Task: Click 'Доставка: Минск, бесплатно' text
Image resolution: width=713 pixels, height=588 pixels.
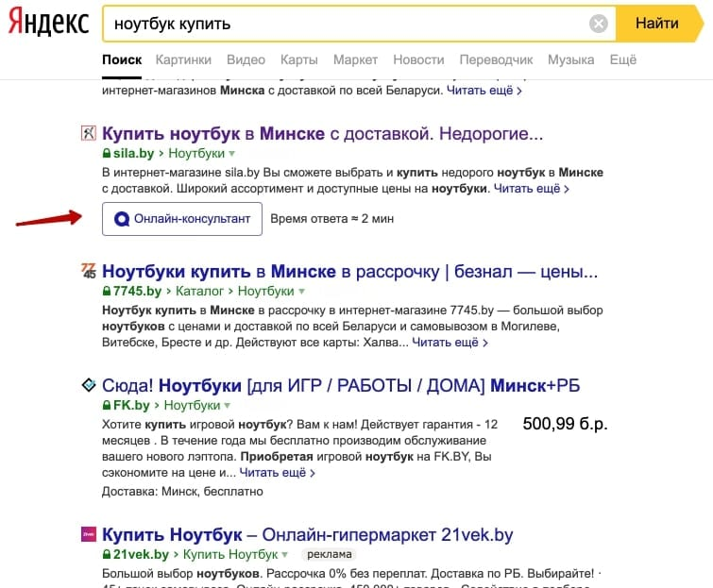Action: (182, 491)
